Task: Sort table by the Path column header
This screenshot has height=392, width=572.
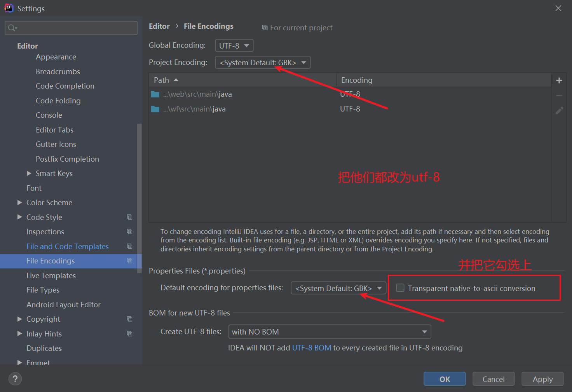Action: click(x=242, y=80)
